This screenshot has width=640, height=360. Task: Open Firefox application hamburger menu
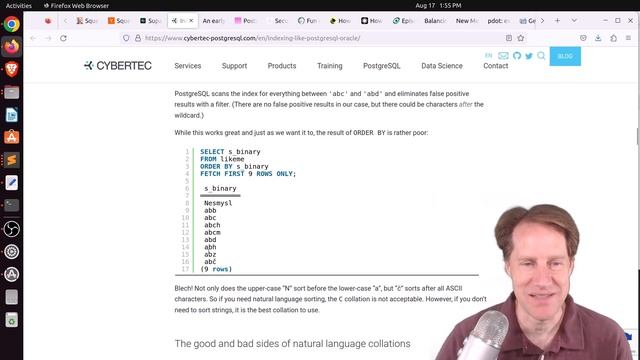[x=628, y=38]
